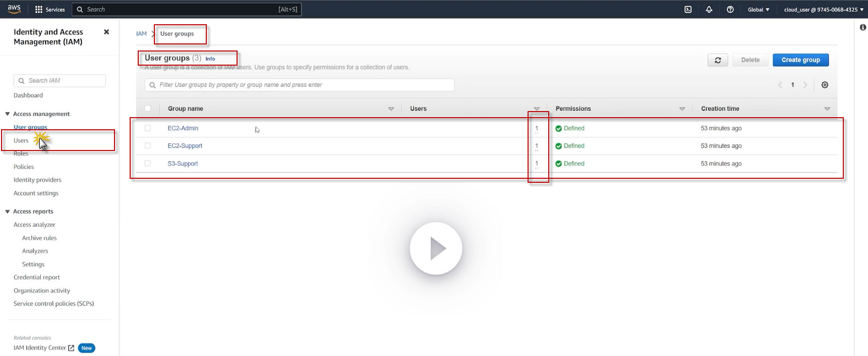The image size is (868, 356).
Task: Tick the EC2-Support row checkbox
Action: [148, 145]
